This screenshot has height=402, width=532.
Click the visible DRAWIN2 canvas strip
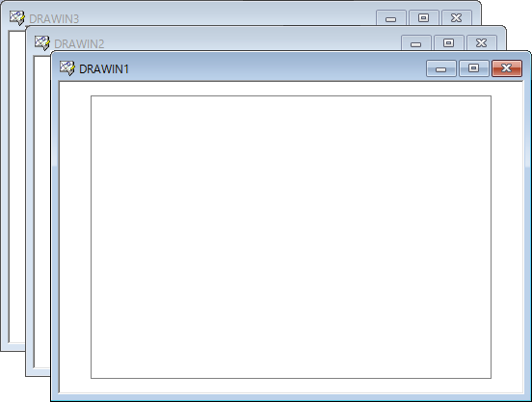pyautogui.click(x=42, y=211)
